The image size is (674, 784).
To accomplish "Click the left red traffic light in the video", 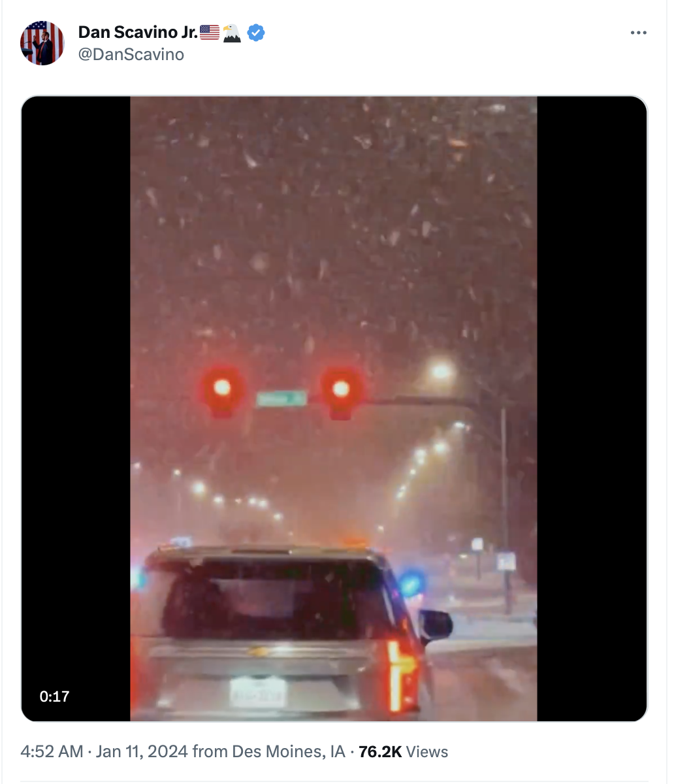I will 221,389.
